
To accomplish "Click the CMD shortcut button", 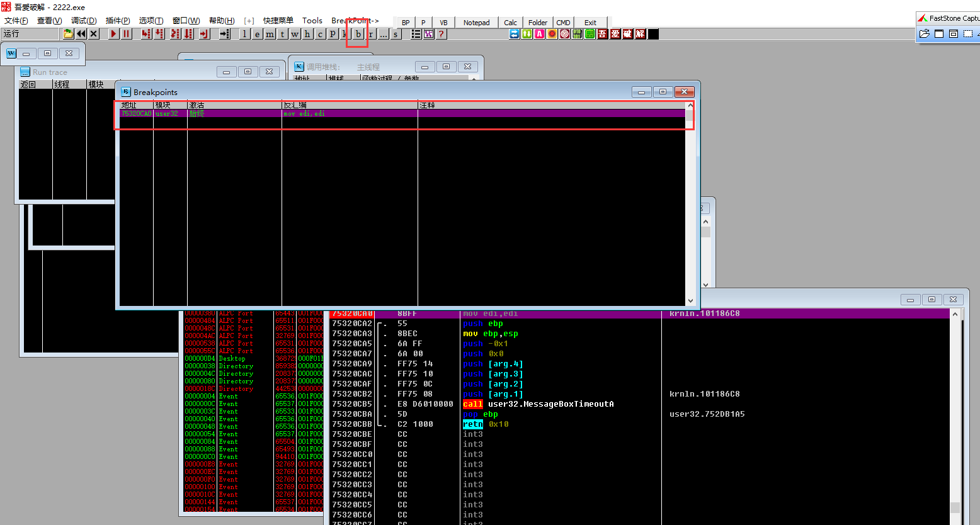I will click(563, 22).
